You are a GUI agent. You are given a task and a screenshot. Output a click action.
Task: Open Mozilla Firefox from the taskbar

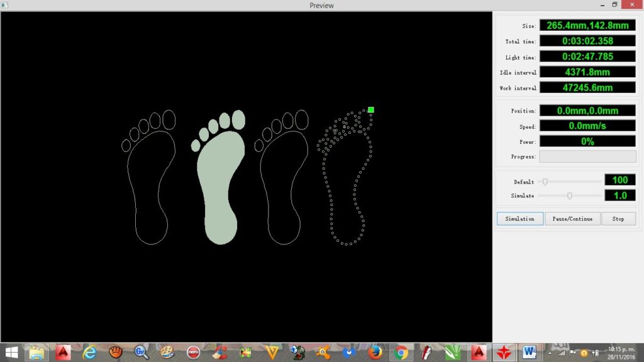coord(375,353)
